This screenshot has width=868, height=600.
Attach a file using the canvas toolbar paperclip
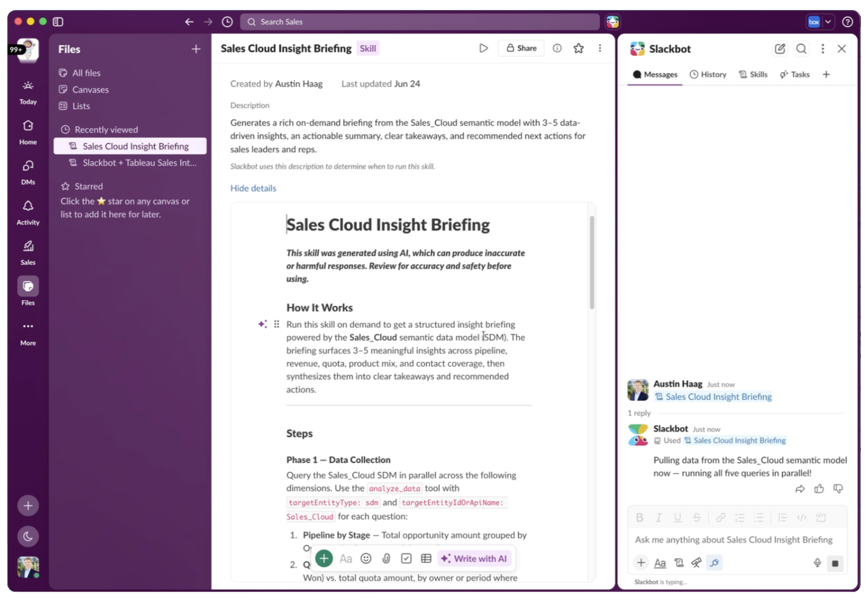tap(386, 559)
